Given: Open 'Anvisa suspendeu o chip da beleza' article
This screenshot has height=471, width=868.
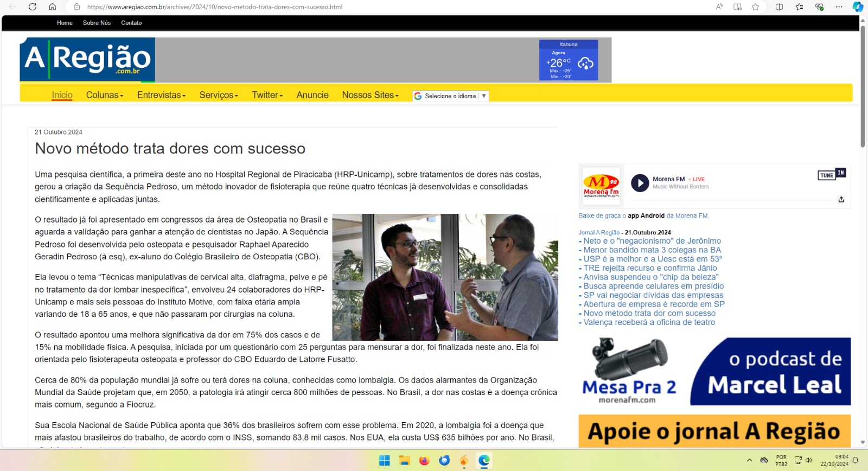Looking at the screenshot, I should click(651, 277).
